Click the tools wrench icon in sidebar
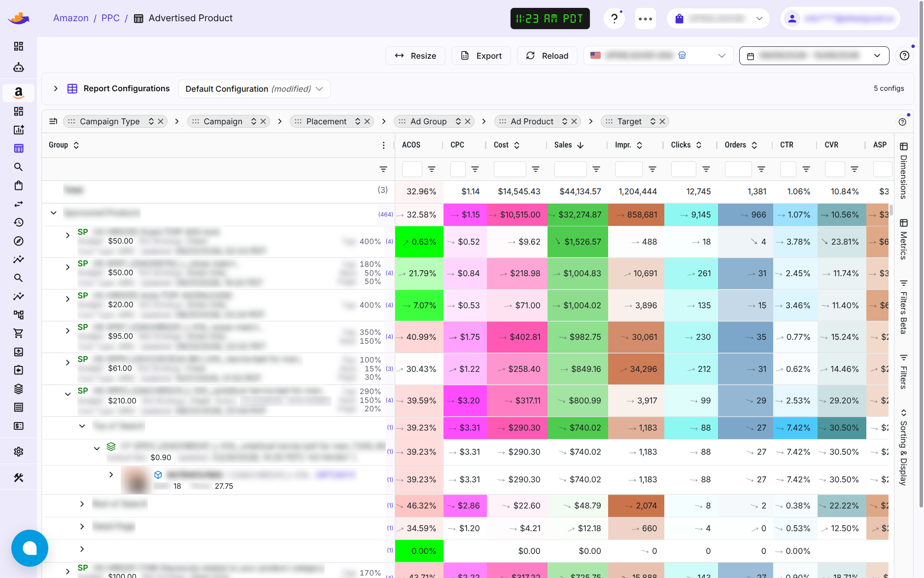 [x=18, y=477]
